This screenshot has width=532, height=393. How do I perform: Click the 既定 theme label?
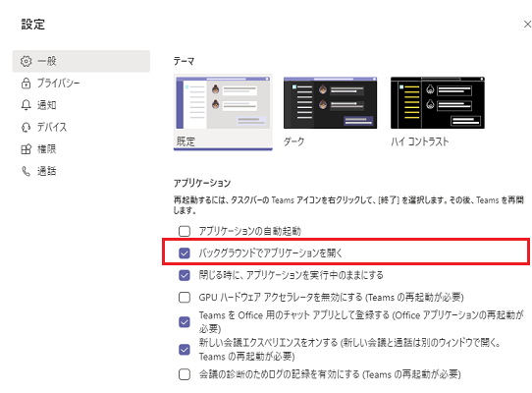[186, 141]
